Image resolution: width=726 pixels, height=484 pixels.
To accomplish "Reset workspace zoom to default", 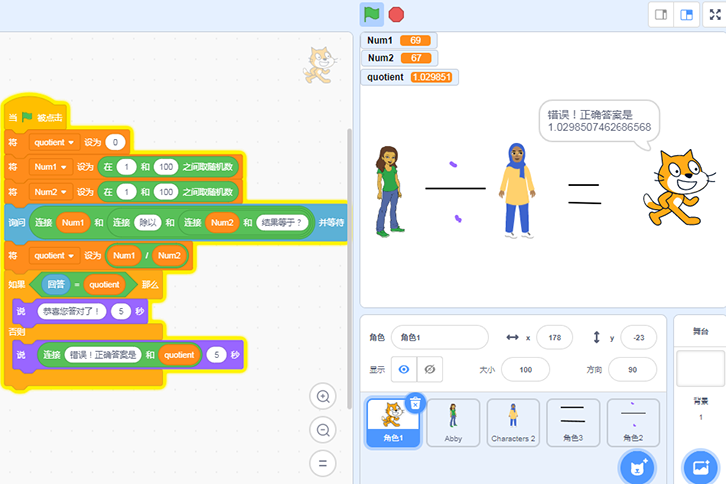I will [322, 463].
